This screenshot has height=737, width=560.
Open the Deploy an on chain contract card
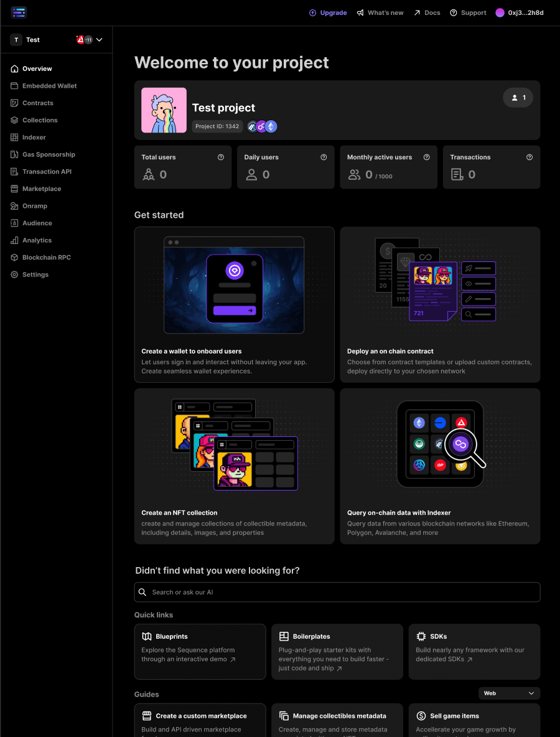tap(440, 304)
